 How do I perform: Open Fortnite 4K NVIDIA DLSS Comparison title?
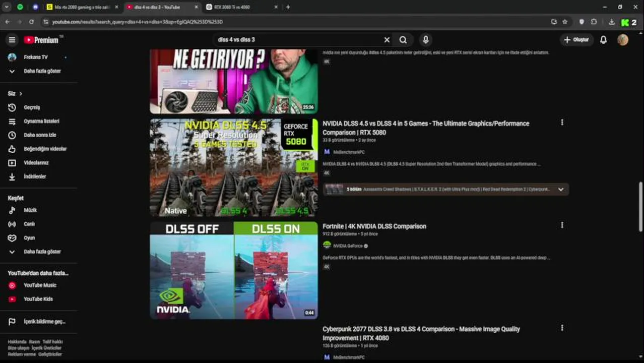(x=374, y=226)
